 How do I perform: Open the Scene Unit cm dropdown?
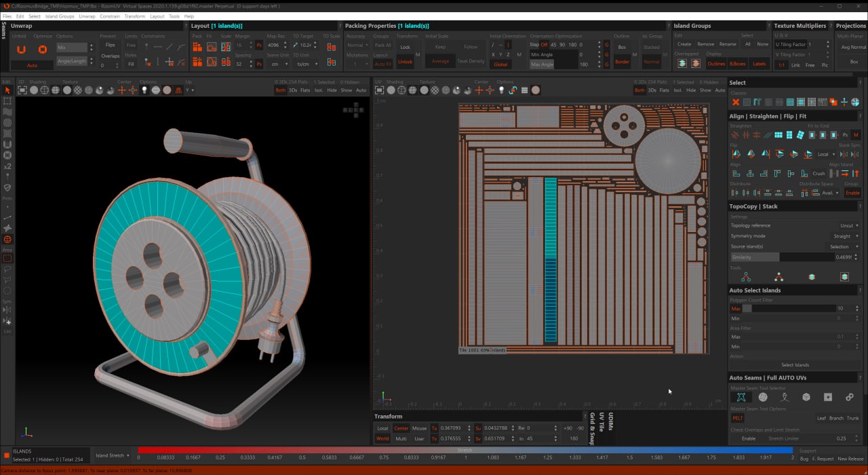pos(277,64)
